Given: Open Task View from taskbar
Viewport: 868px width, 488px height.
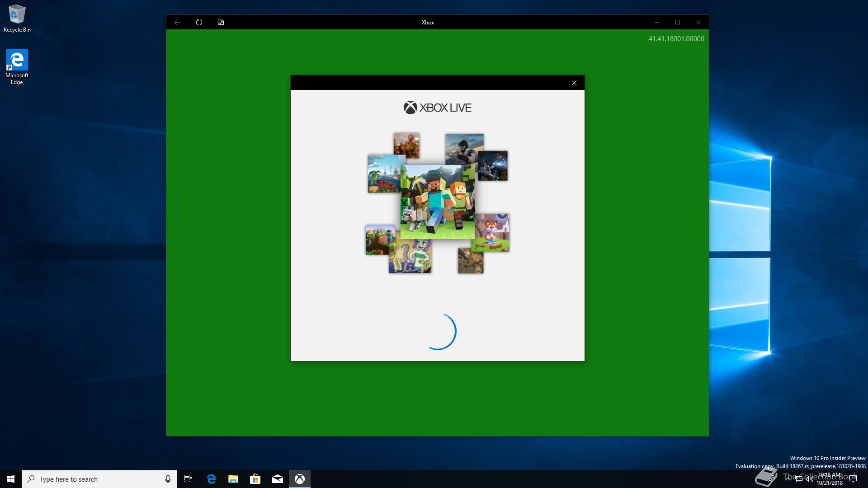Looking at the screenshot, I should (188, 479).
